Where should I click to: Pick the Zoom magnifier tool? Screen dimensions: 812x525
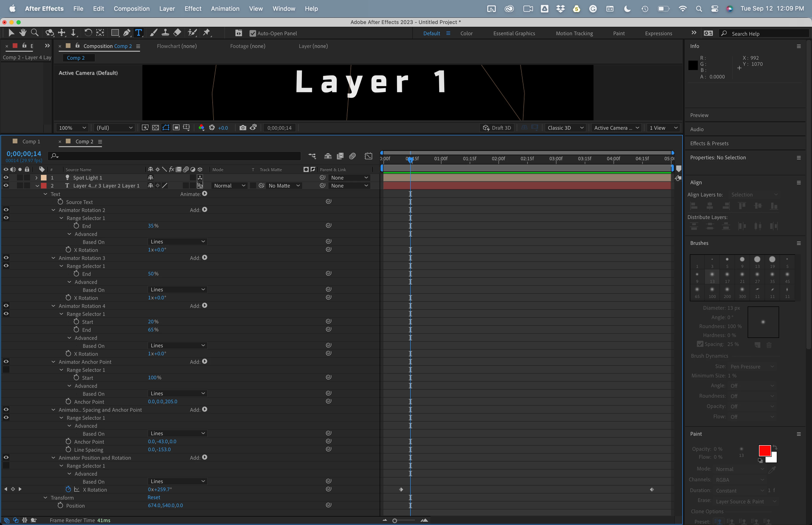coord(34,33)
